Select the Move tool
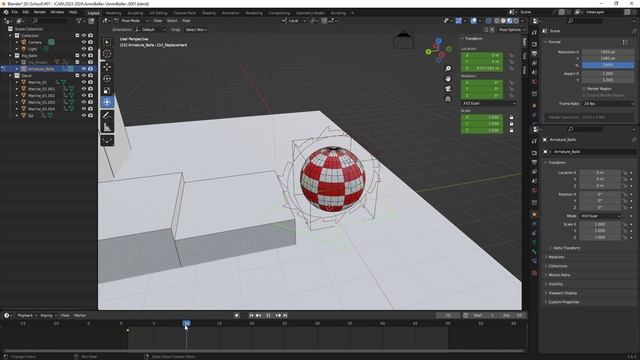 107,66
